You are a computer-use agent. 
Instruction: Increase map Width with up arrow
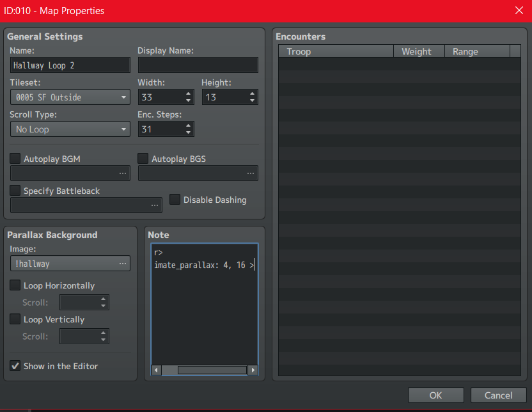tap(188, 93)
